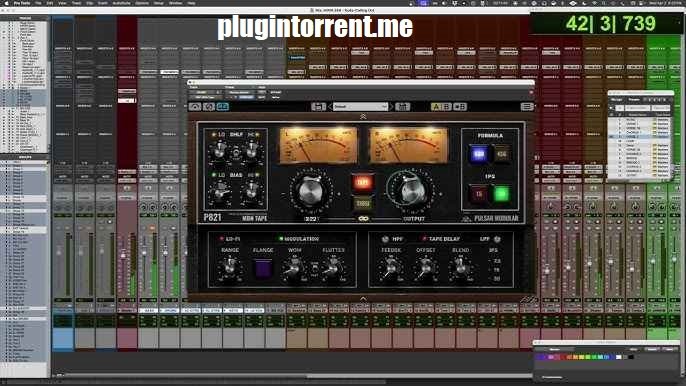Screen dimensions: 686x386
Task: Click the small switch between the shelf knobs
Action: (235, 152)
